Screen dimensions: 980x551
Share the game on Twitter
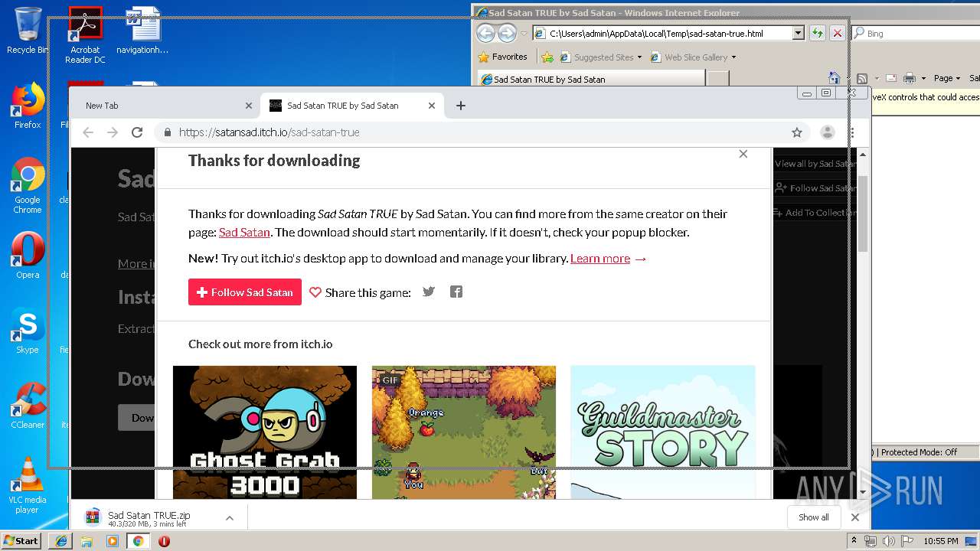point(429,292)
